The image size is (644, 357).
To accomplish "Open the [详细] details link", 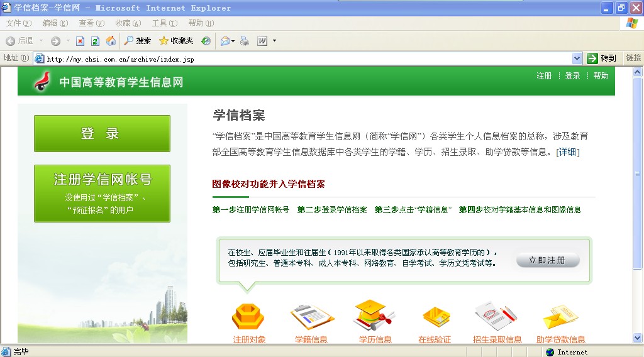I will click(568, 152).
